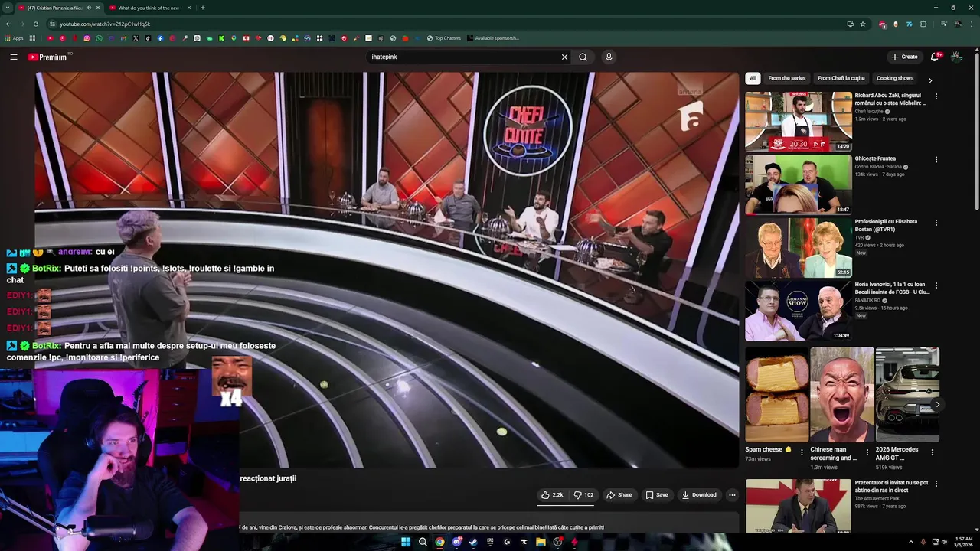Go back in browser history
The width and height of the screenshot is (980, 551).
[8, 24]
